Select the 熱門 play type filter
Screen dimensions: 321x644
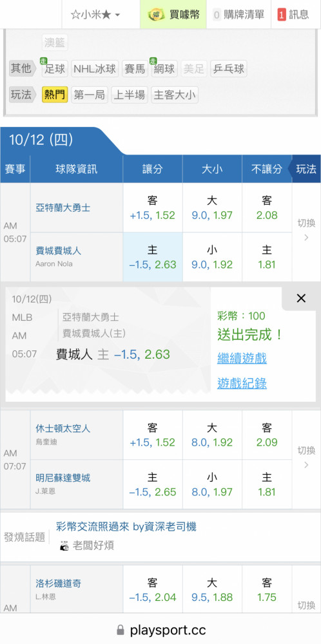(55, 95)
